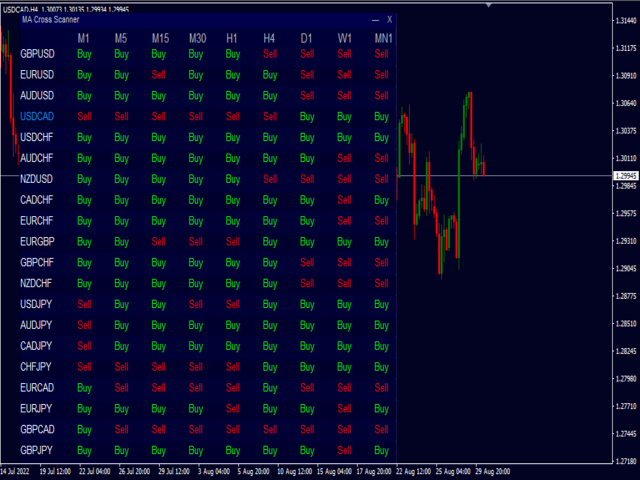640x480 pixels.
Task: Click the 22 Aug 12:00 time axis label
Action: tap(413, 471)
